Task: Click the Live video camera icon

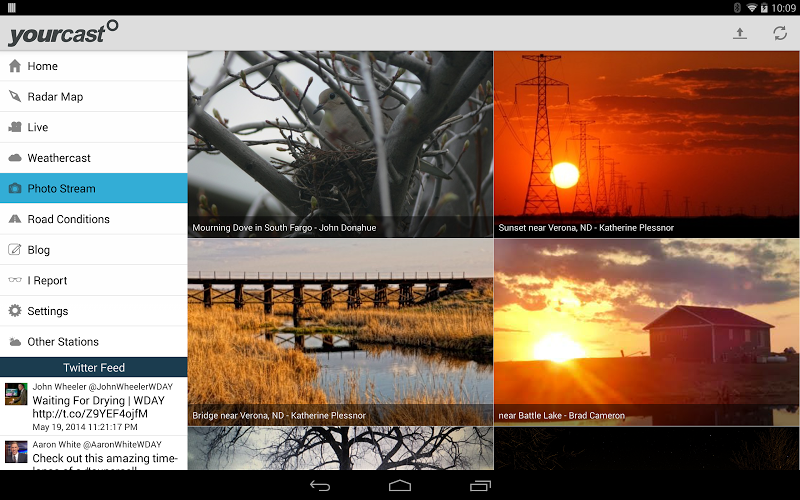Action: (x=15, y=127)
